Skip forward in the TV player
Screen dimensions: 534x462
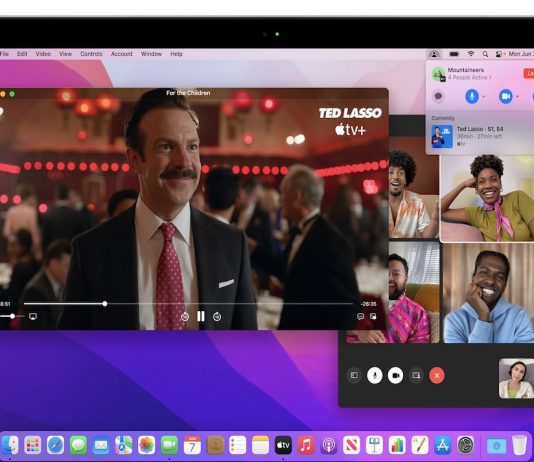217,317
